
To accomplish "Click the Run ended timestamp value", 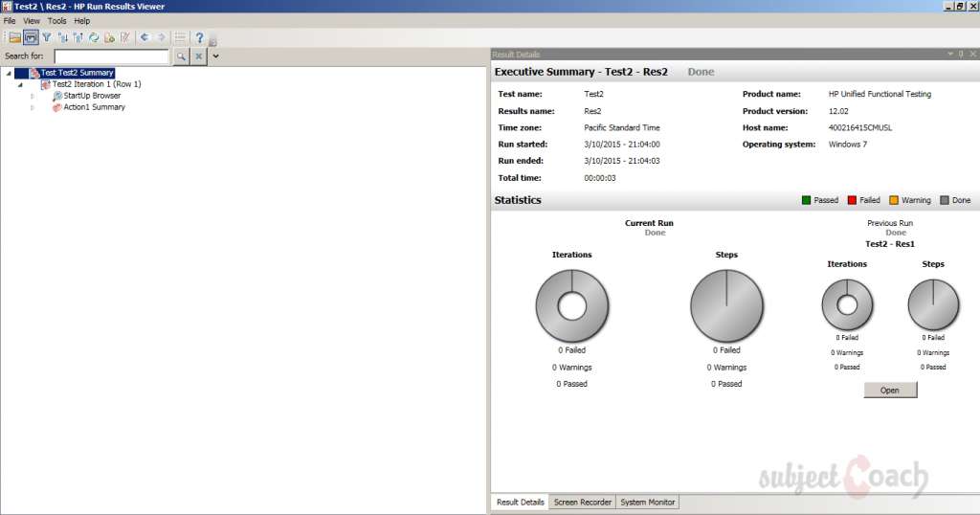I will coord(622,161).
